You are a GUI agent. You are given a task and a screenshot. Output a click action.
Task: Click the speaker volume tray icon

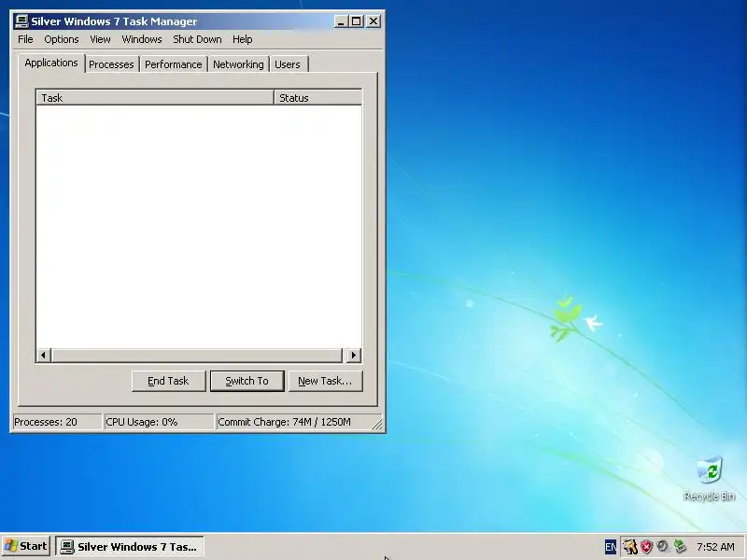coord(662,546)
